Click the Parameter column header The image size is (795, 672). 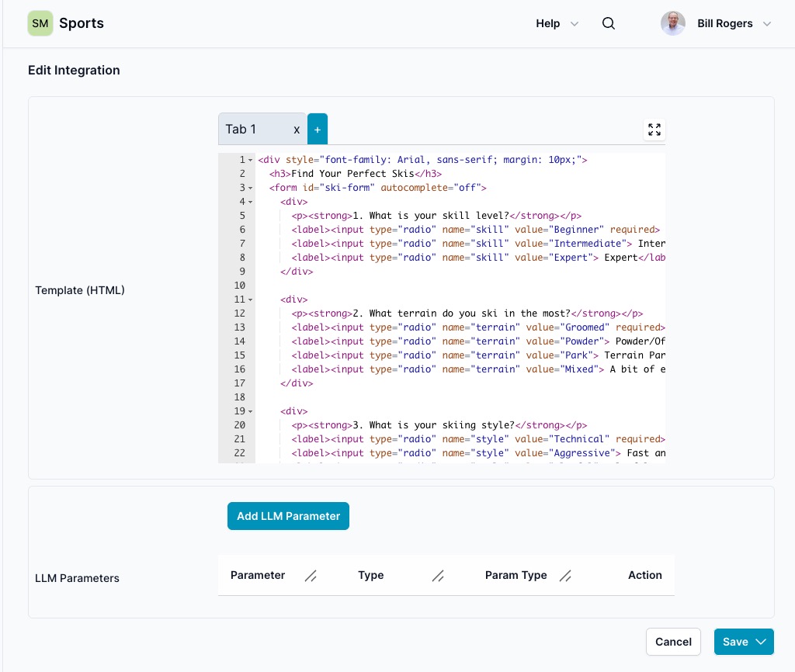pos(258,575)
